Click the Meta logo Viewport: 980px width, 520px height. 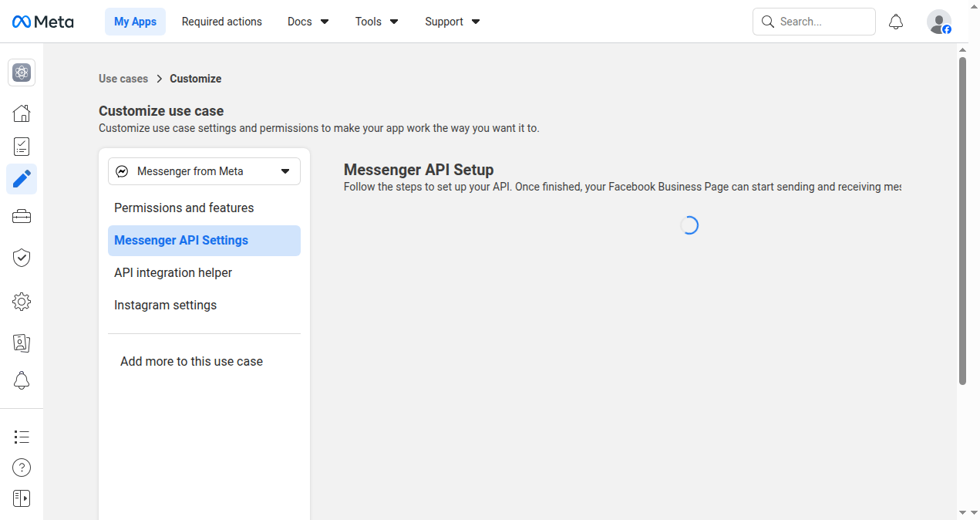click(43, 22)
